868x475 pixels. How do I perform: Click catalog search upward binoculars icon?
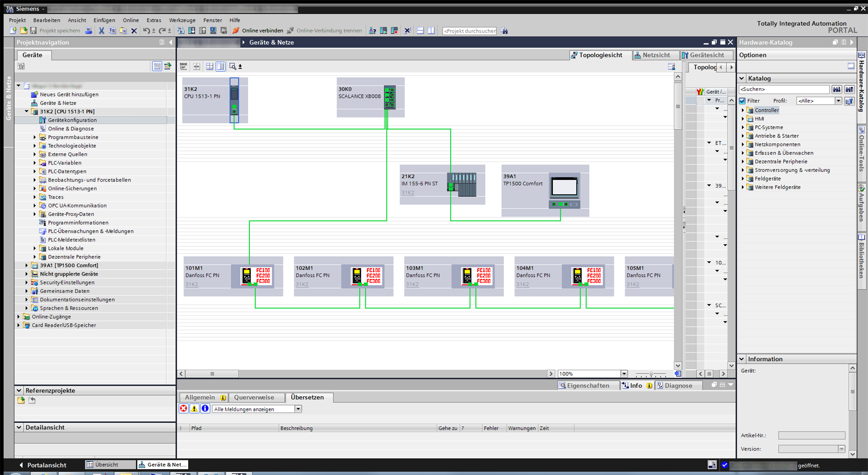[849, 89]
